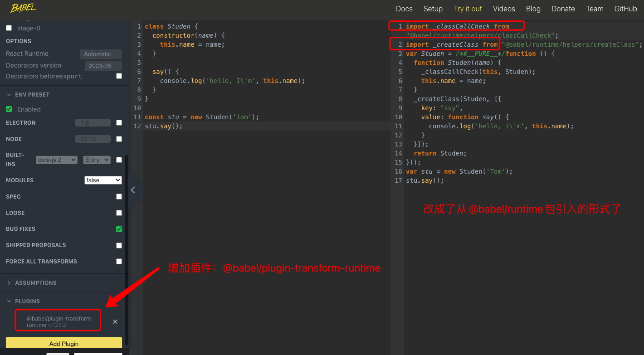Open the Decorators version dropdown
The width and height of the screenshot is (644, 355).
click(x=103, y=66)
